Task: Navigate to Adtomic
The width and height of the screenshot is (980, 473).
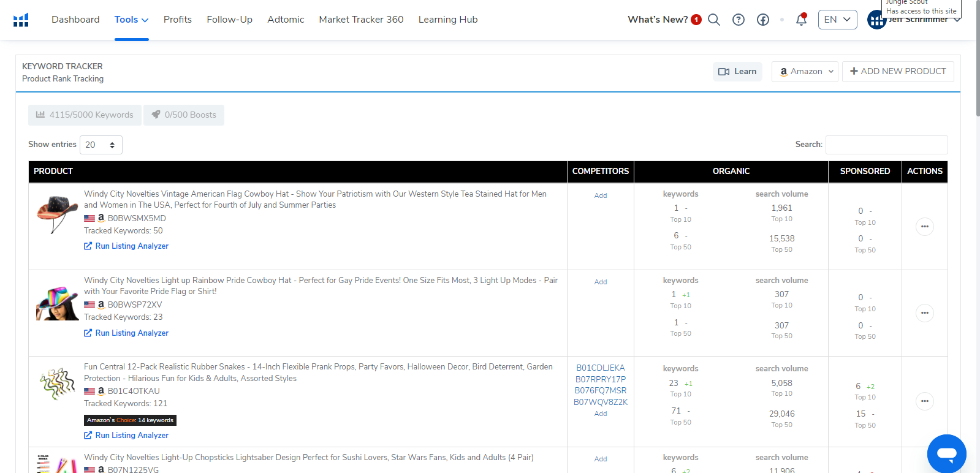Action: pyautogui.click(x=286, y=20)
